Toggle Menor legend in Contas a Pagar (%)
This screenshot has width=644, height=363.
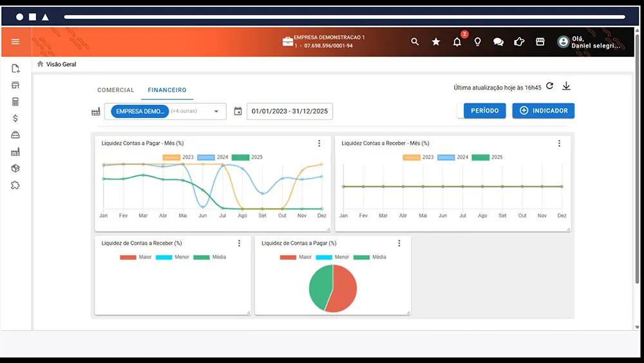coord(332,257)
